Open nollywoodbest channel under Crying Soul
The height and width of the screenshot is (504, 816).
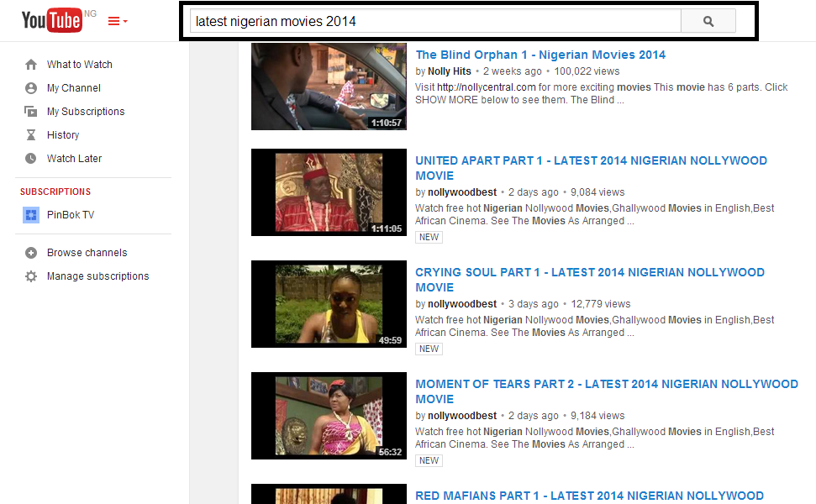[462, 304]
